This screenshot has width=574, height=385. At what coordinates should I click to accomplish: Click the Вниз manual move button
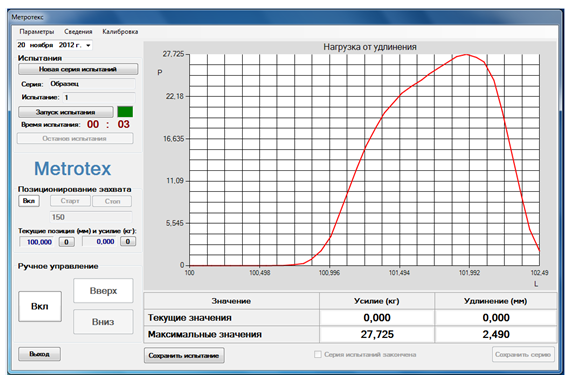(x=103, y=322)
